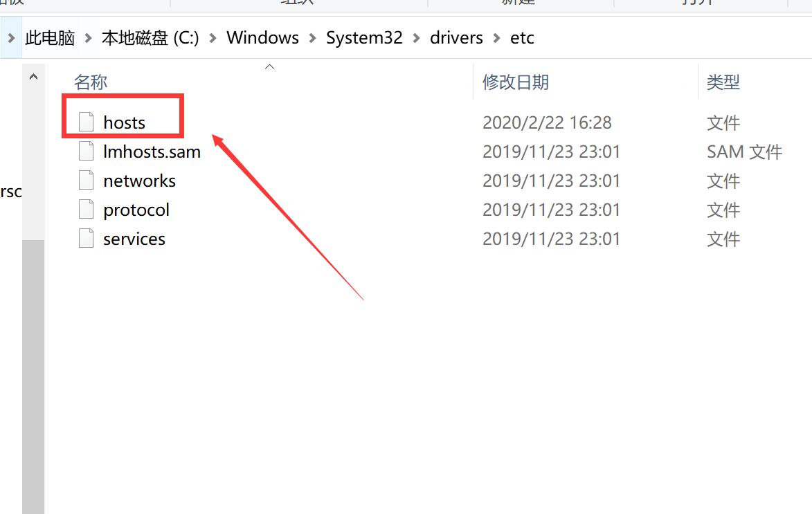812x514 pixels.
Task: Expand the chevron between drivers and etc
Action: [x=496, y=38]
